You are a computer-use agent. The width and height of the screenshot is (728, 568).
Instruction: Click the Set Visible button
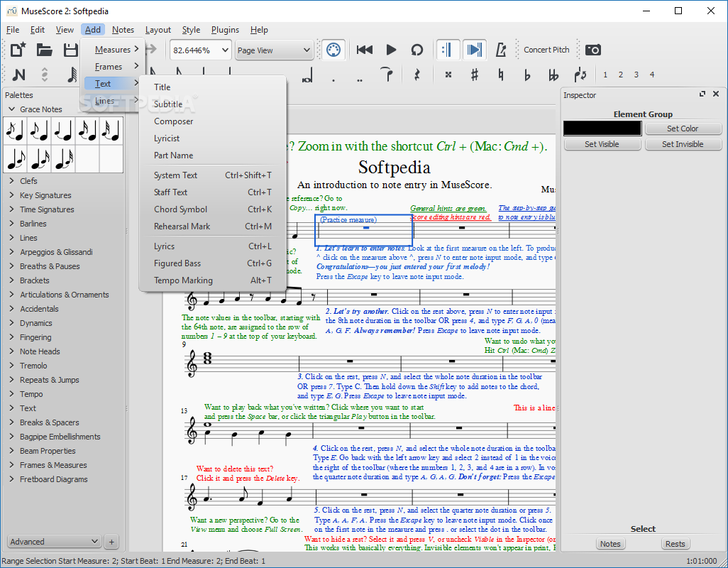[602, 144]
